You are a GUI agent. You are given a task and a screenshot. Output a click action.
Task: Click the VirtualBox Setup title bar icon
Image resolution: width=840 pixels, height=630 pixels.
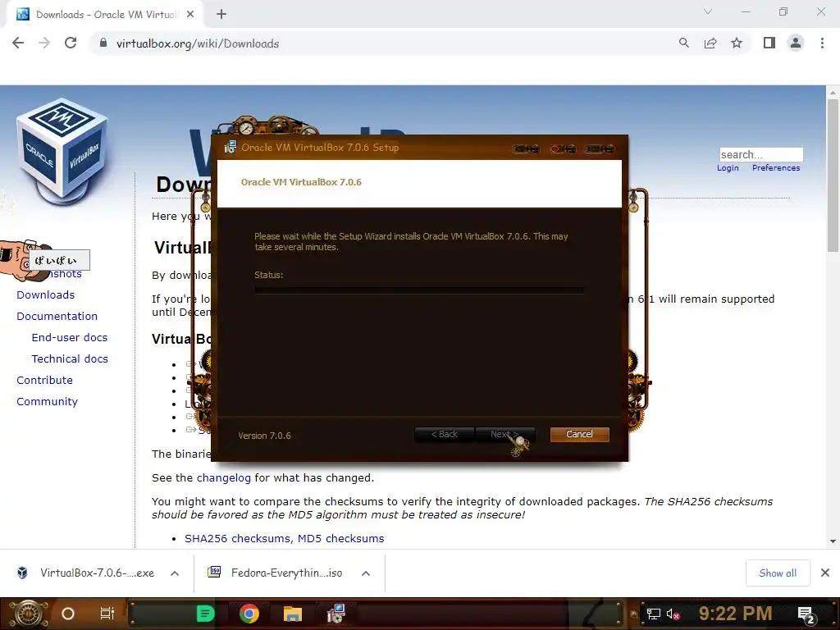[x=231, y=148]
